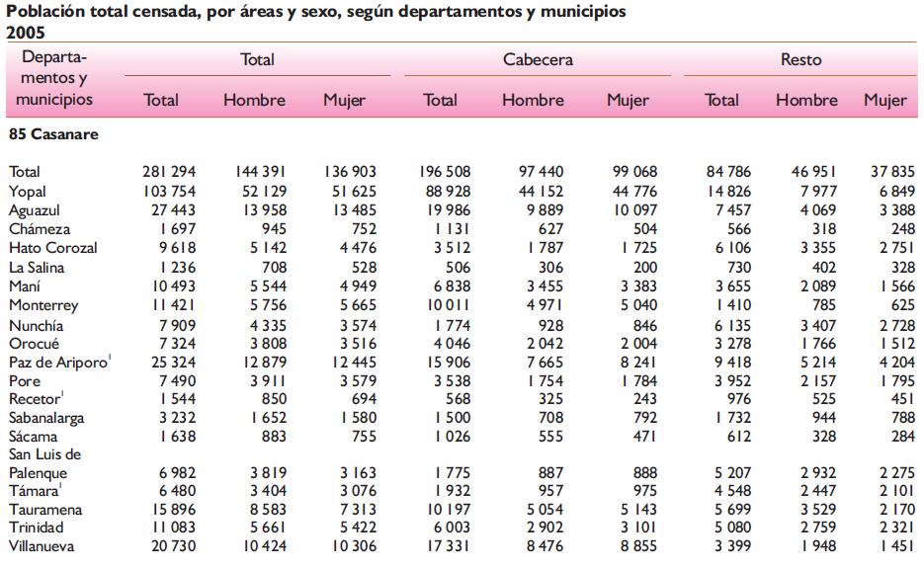Click Yopal hombre value 52 129
The image size is (924, 569).
tap(265, 192)
